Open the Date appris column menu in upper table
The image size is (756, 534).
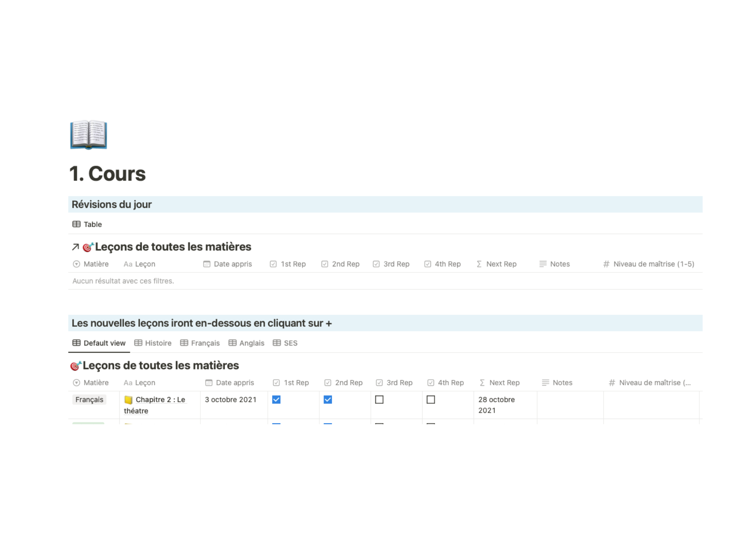(228, 264)
